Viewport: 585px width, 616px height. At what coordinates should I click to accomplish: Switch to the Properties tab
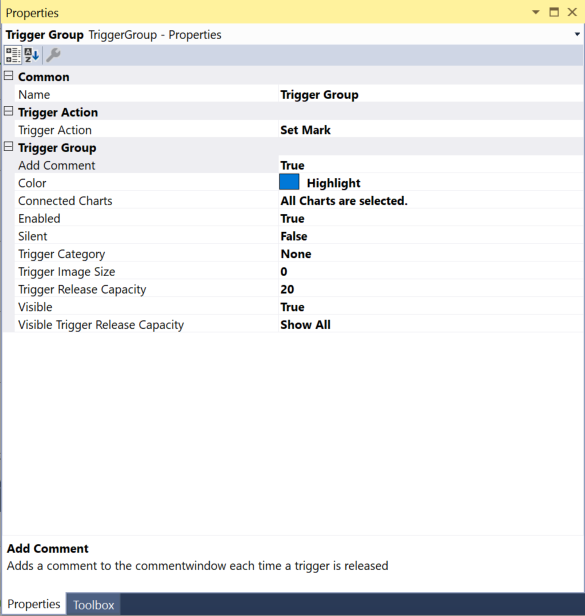click(x=34, y=604)
